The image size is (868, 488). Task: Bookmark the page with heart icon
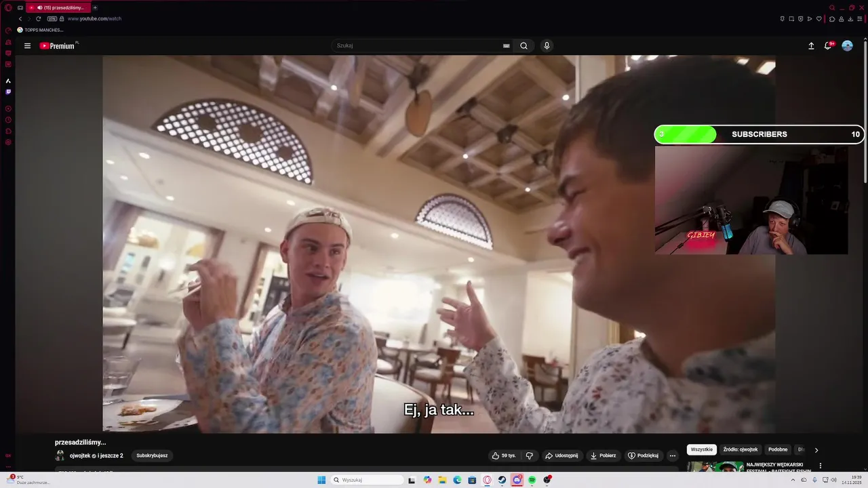pos(818,19)
